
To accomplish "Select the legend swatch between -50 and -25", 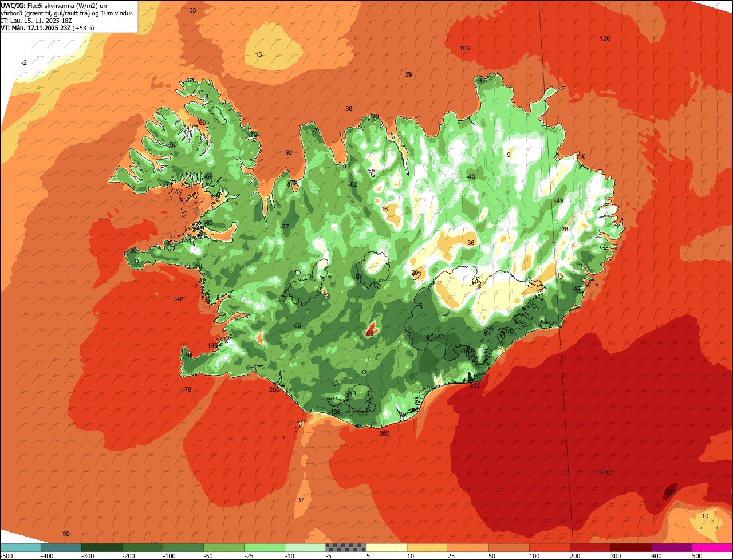I will click(x=224, y=547).
